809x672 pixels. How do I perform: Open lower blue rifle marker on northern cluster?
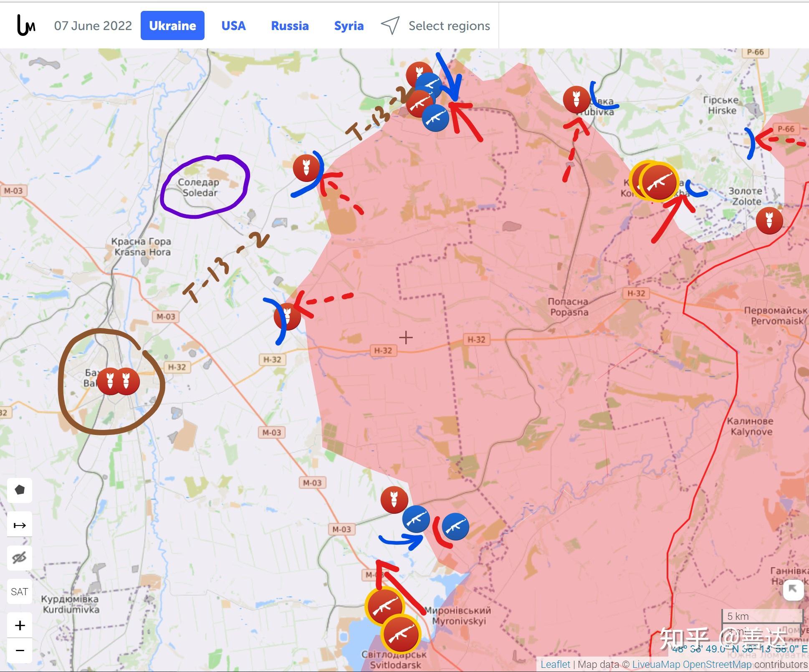[435, 118]
